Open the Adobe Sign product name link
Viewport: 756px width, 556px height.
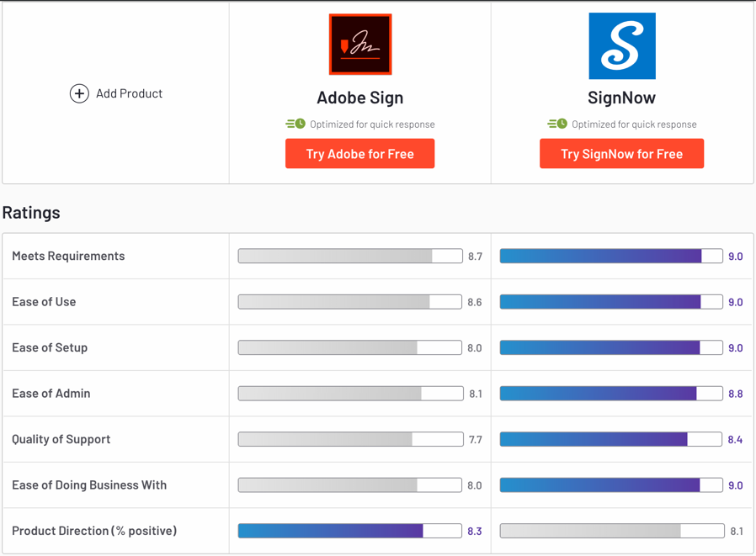click(x=360, y=98)
